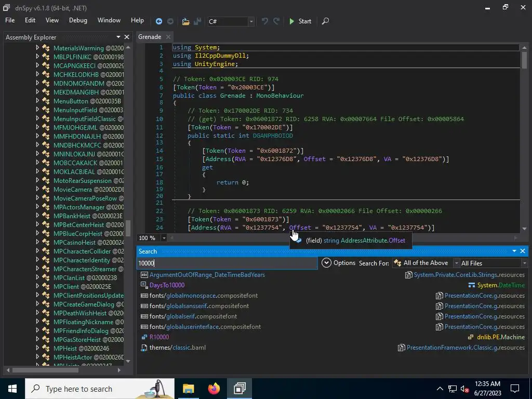Open the R10000 search result
Screen dimensions: 532x399
(159, 337)
